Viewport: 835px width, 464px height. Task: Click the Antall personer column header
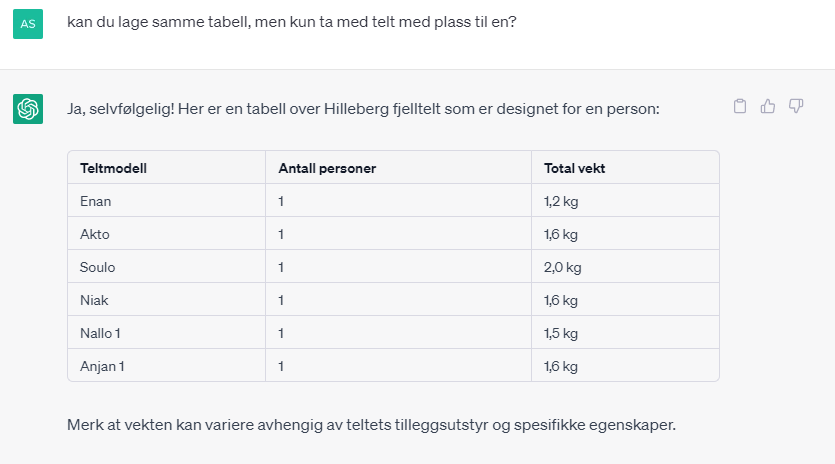tap(327, 168)
